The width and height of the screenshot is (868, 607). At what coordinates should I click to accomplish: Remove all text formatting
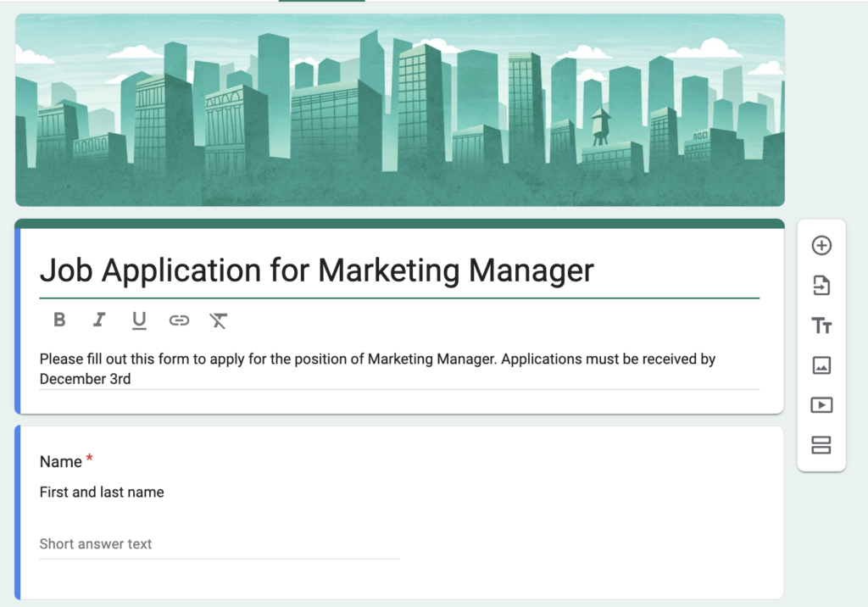pos(219,320)
